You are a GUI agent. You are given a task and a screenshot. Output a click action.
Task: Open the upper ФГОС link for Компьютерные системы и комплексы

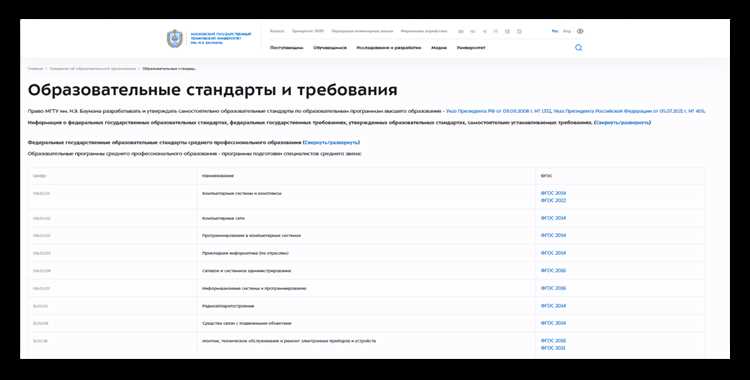[x=553, y=193]
